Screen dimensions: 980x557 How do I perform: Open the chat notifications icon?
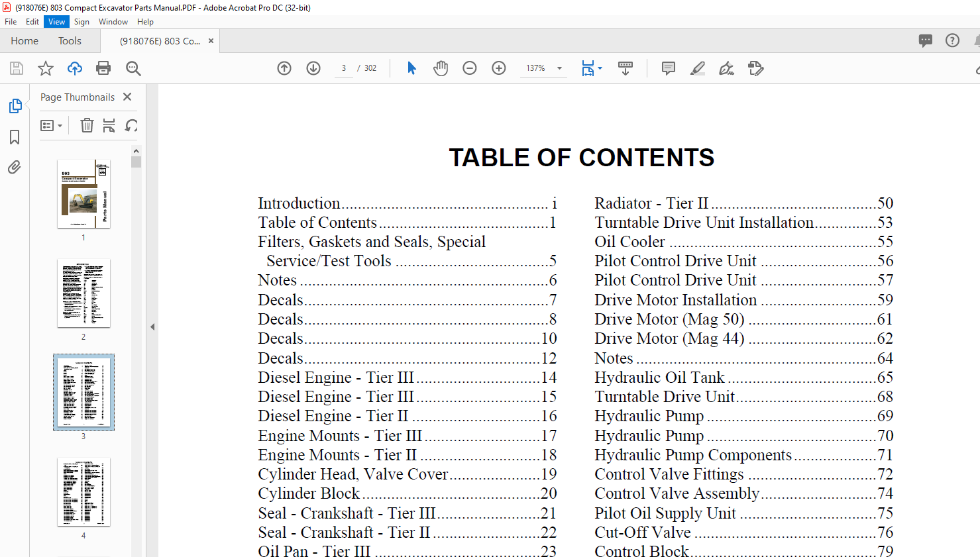[926, 40]
